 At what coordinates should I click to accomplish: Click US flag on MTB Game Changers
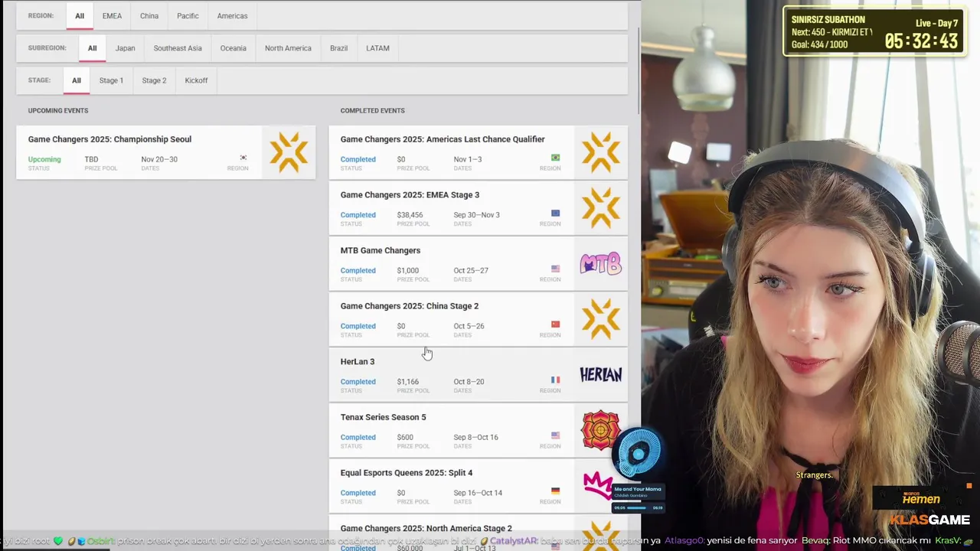[x=555, y=269]
